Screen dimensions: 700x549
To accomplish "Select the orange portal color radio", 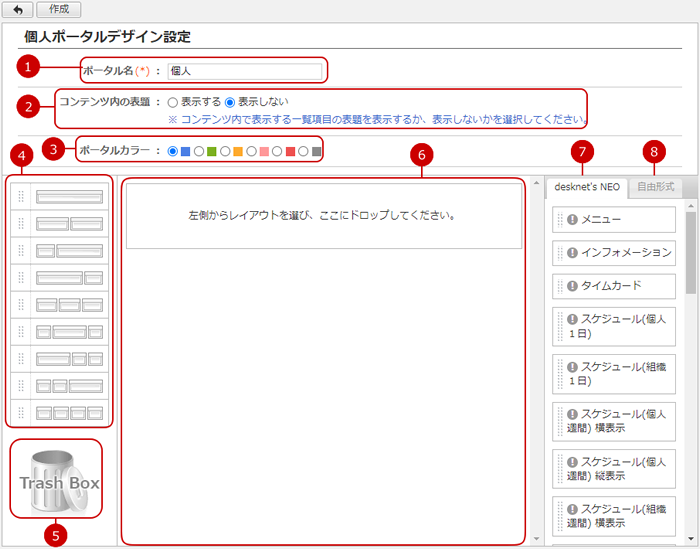I will pyautogui.click(x=225, y=151).
